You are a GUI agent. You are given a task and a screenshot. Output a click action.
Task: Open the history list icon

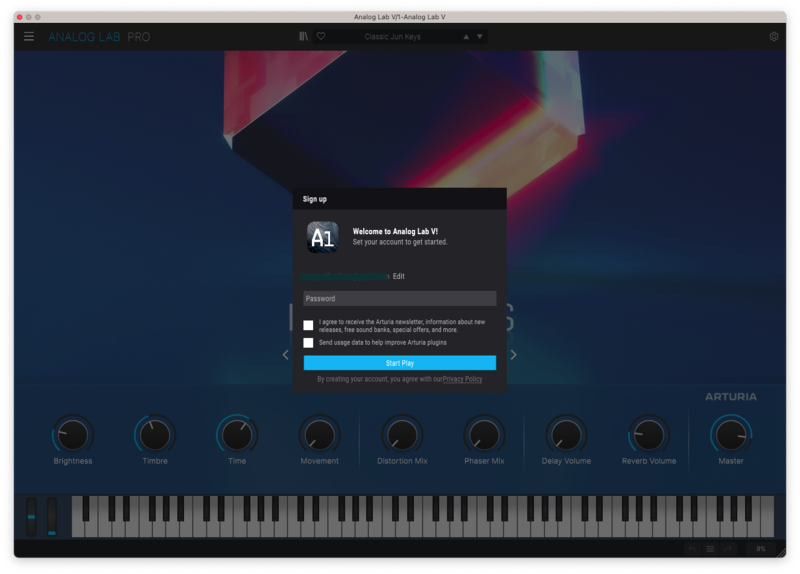(x=710, y=549)
